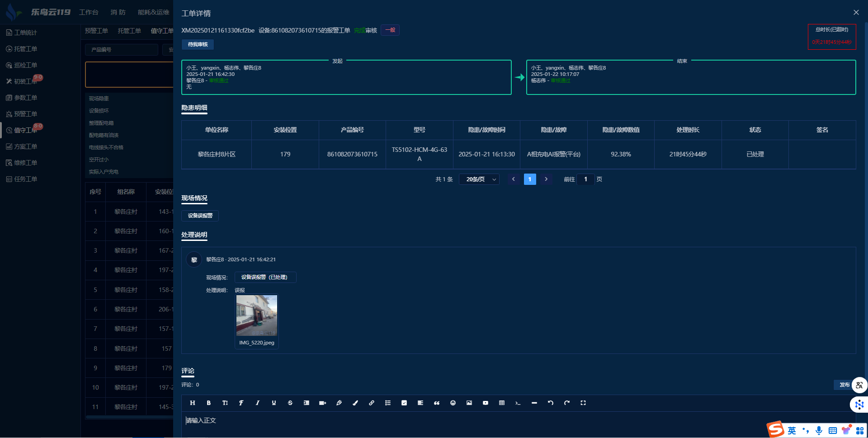Insert an emoji with the smiley icon
The height and width of the screenshot is (438, 868).
coord(453,403)
